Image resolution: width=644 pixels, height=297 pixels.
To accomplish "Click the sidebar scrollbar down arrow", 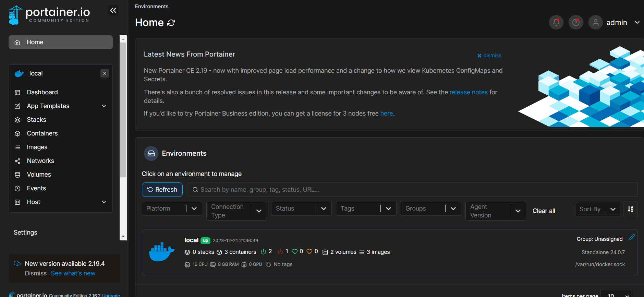I will [x=123, y=237].
